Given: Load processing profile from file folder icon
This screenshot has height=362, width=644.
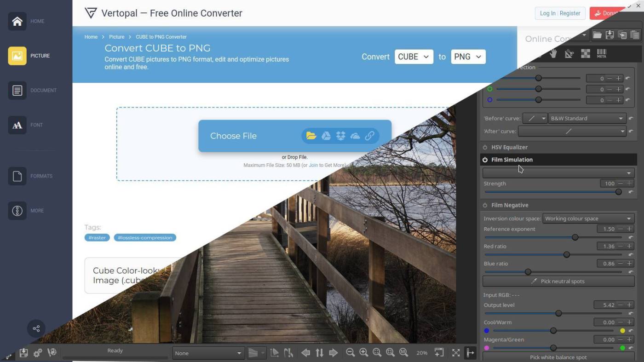Looking at the screenshot, I should point(597,34).
